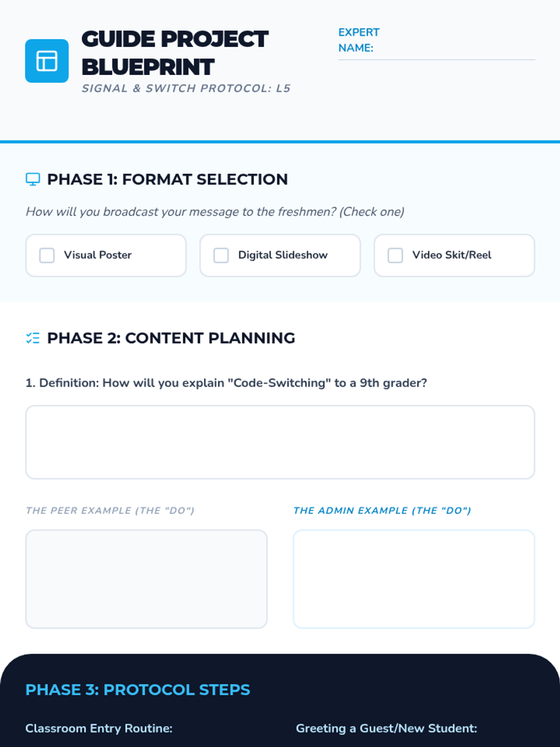Click the monitor icon beside Phase 1
The width and height of the screenshot is (560, 747).
coord(33,179)
